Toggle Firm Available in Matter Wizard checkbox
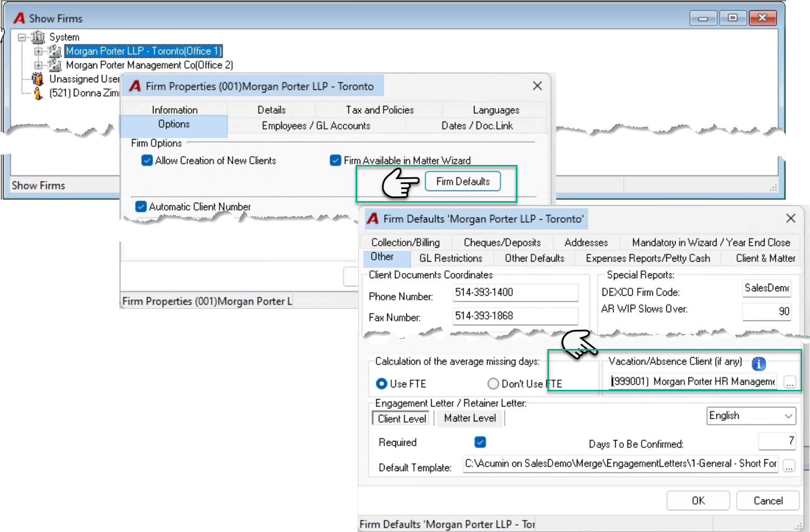810x532 pixels. tap(335, 161)
